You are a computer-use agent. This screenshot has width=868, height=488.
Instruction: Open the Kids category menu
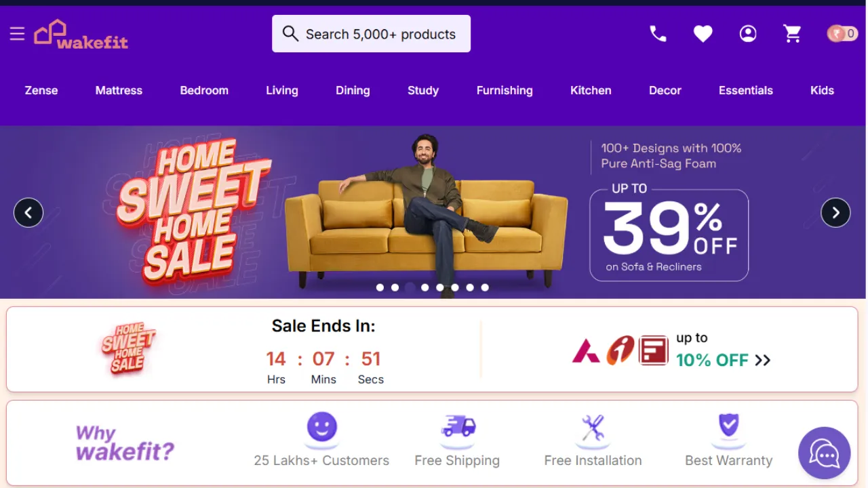pyautogui.click(x=822, y=90)
